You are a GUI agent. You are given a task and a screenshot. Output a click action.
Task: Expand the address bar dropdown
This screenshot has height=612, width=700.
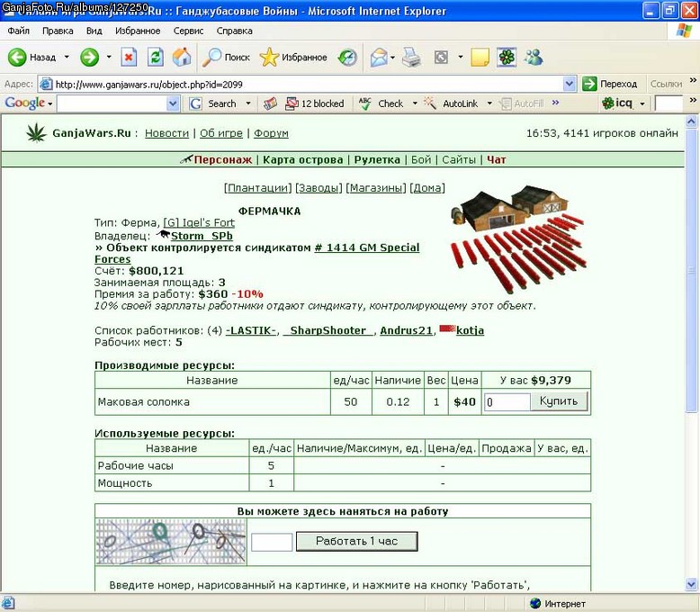(569, 84)
